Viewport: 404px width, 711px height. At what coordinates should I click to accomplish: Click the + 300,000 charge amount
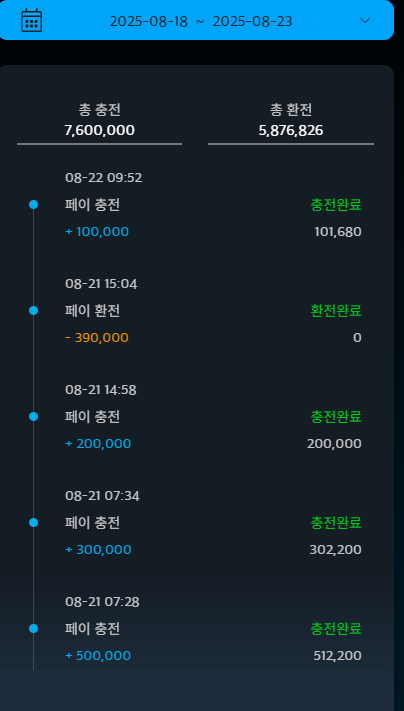(x=98, y=550)
